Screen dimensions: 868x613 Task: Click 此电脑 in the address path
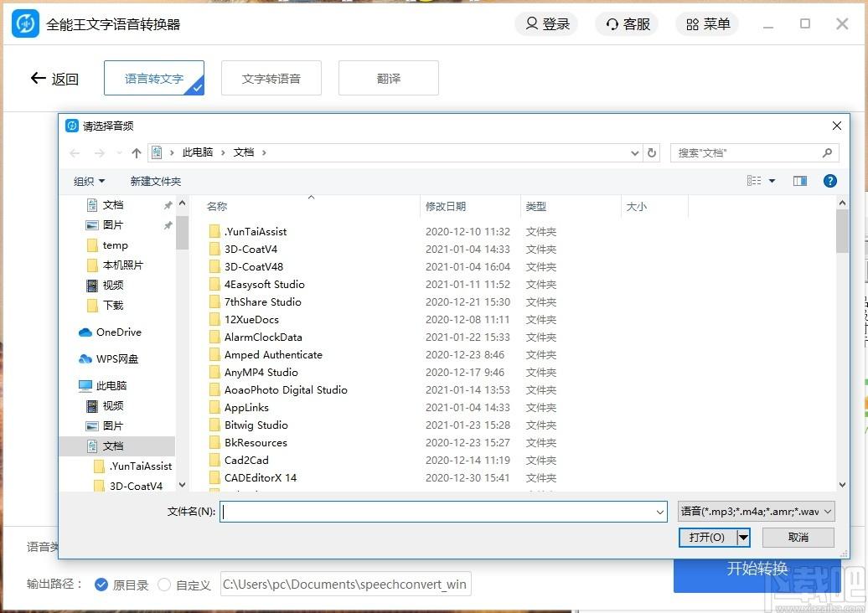click(x=198, y=152)
